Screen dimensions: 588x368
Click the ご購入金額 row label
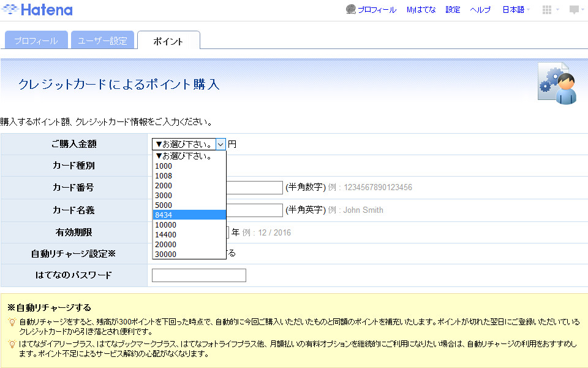point(74,144)
